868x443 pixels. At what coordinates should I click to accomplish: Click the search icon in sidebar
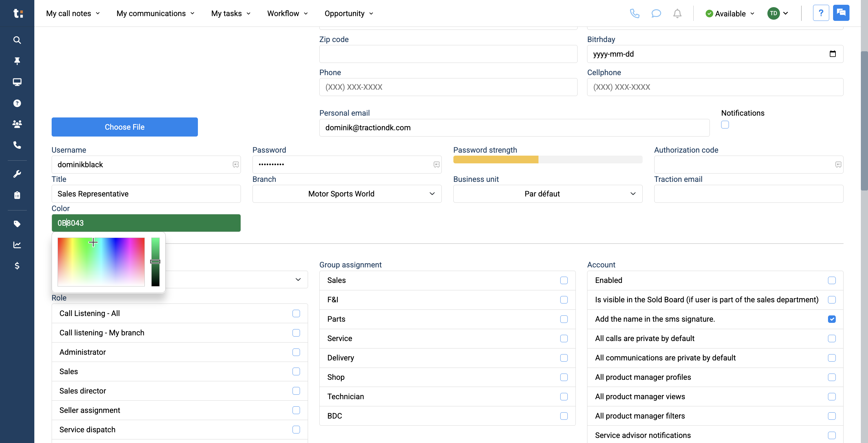17,40
